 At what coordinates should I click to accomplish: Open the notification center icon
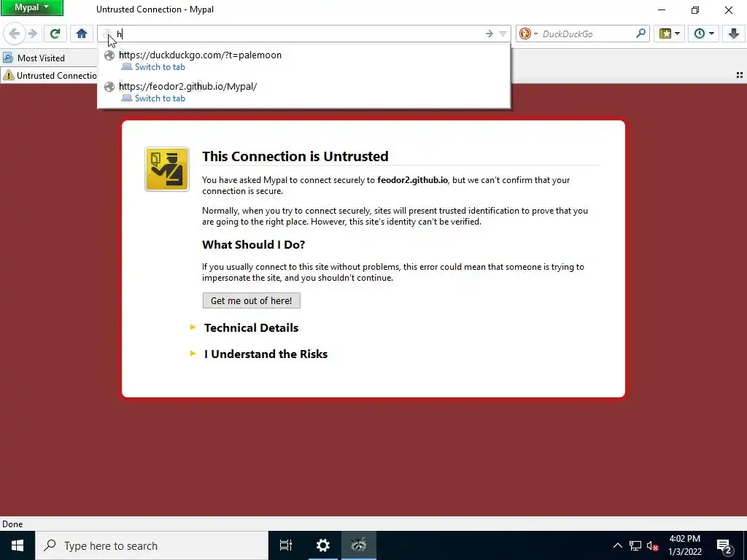pyautogui.click(x=724, y=545)
